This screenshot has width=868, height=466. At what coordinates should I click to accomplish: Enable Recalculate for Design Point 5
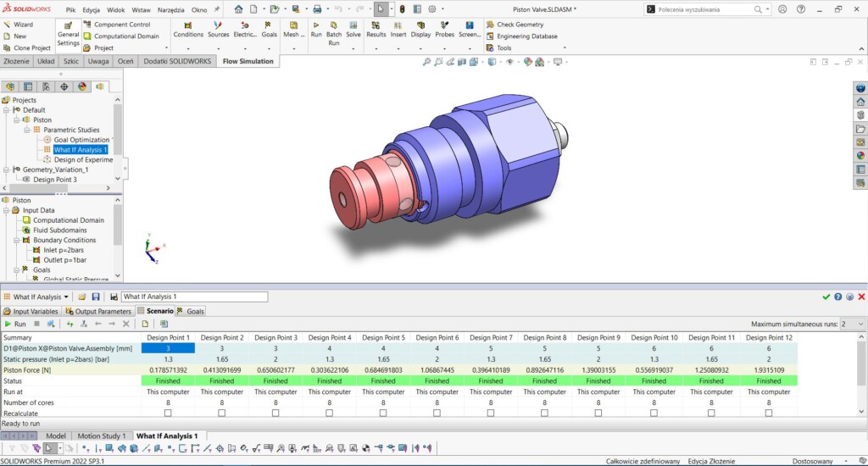pos(383,413)
